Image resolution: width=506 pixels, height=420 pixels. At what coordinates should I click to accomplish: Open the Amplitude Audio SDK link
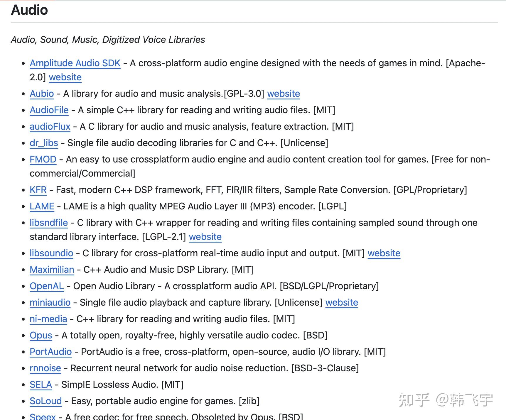click(74, 63)
